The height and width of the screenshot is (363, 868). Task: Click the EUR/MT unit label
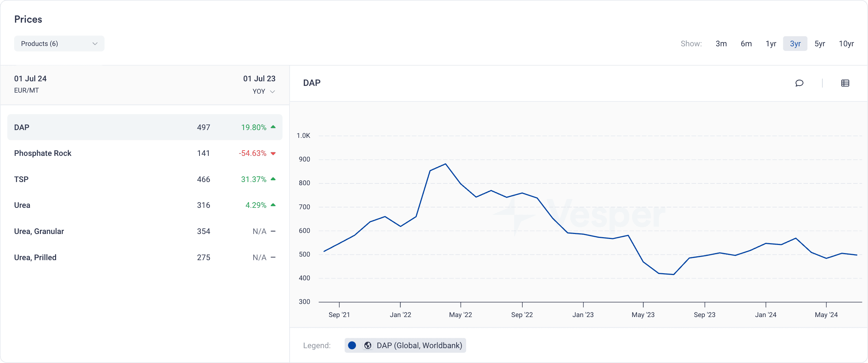[26, 90]
